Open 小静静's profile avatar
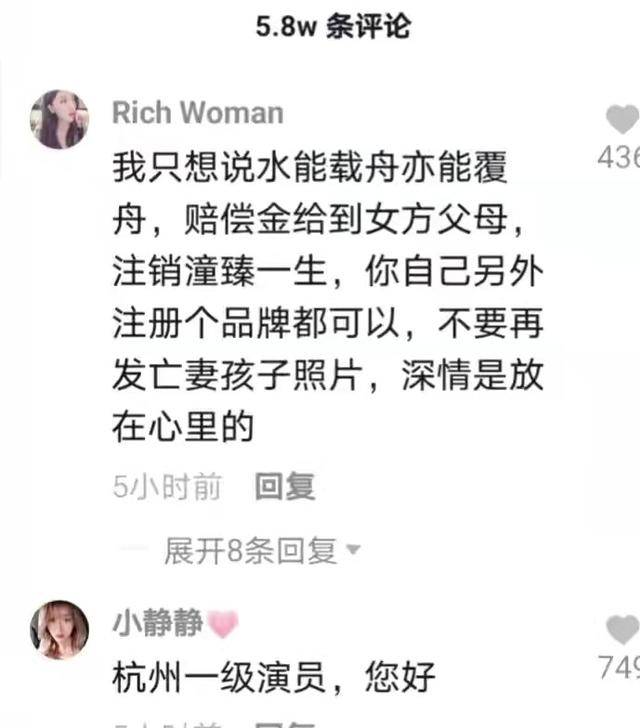 pyautogui.click(x=59, y=630)
